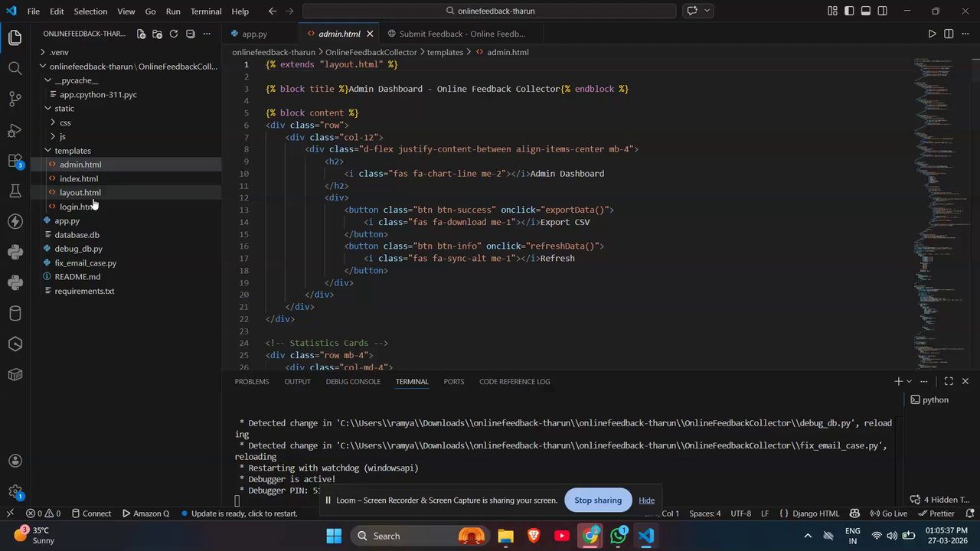Click the Run file play icon

click(x=932, y=34)
